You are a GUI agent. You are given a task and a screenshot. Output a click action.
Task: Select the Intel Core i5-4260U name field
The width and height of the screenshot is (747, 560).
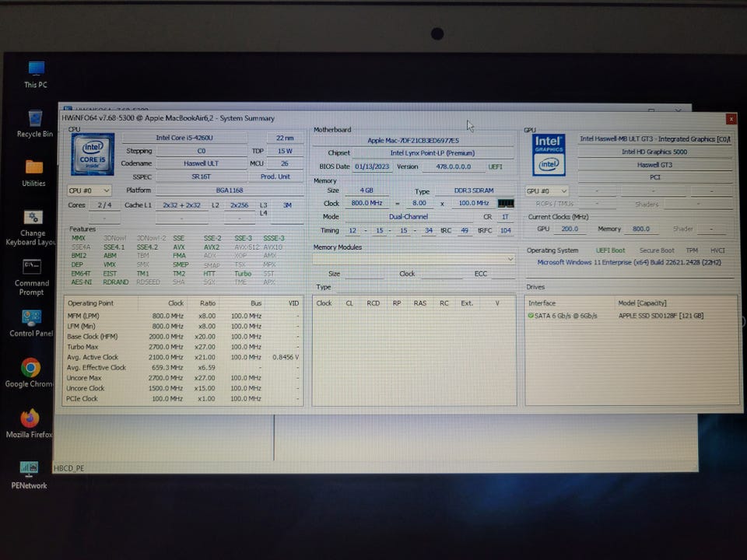coord(184,138)
